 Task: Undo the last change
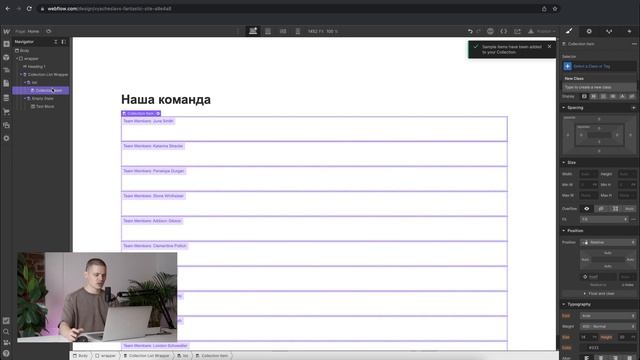pos(470,31)
